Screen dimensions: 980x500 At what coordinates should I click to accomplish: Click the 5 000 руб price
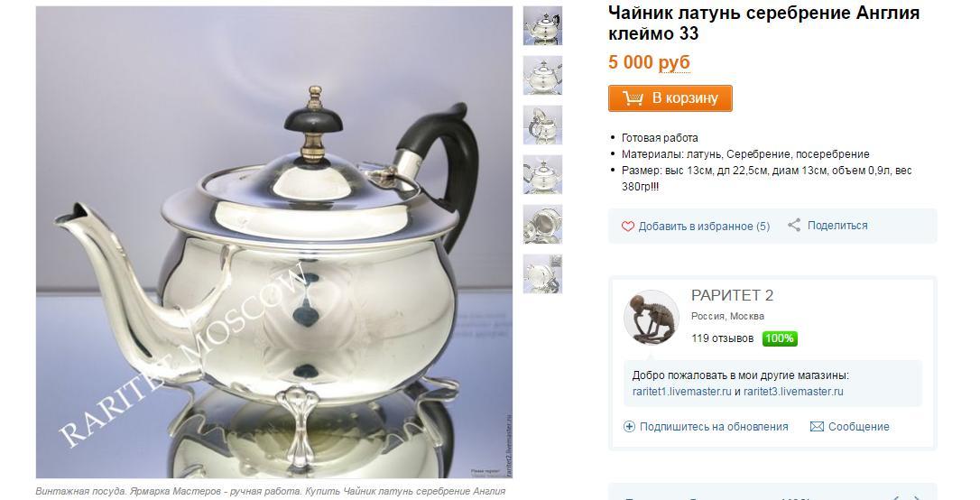[x=650, y=62]
